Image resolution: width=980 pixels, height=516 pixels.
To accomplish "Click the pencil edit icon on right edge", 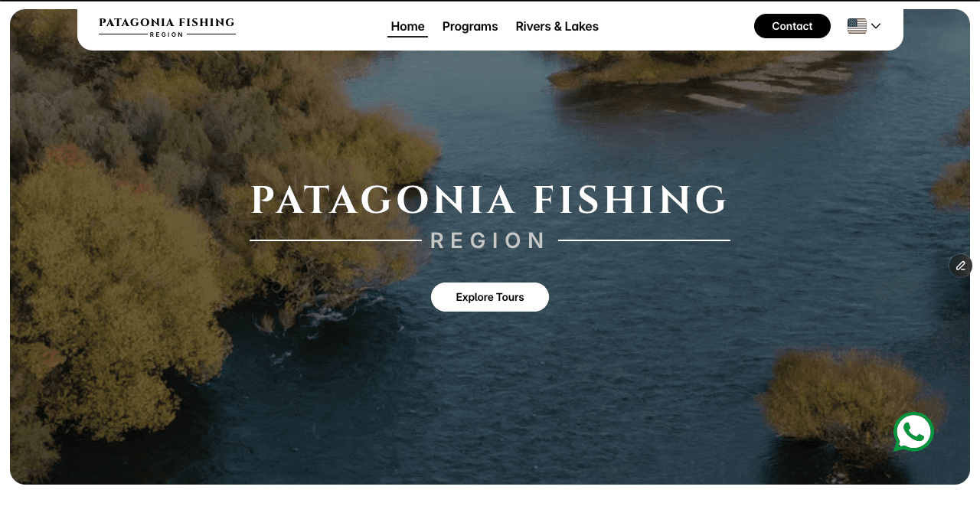I will (961, 266).
